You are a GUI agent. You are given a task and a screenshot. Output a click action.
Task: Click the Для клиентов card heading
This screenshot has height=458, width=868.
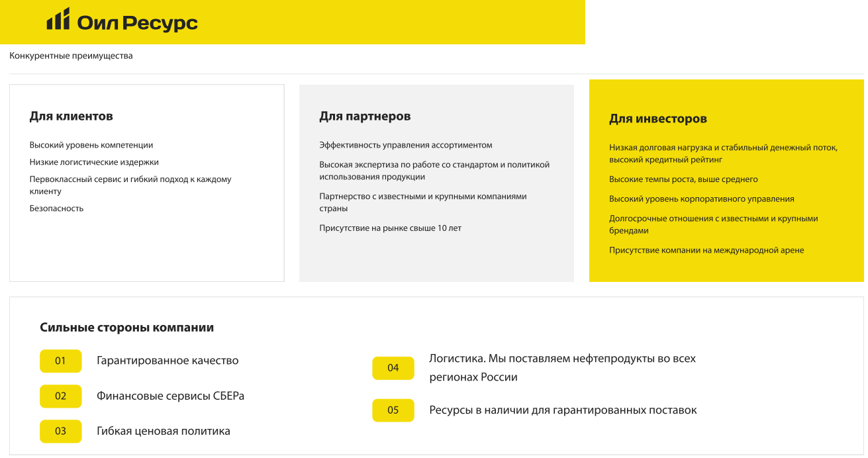pyautogui.click(x=71, y=116)
